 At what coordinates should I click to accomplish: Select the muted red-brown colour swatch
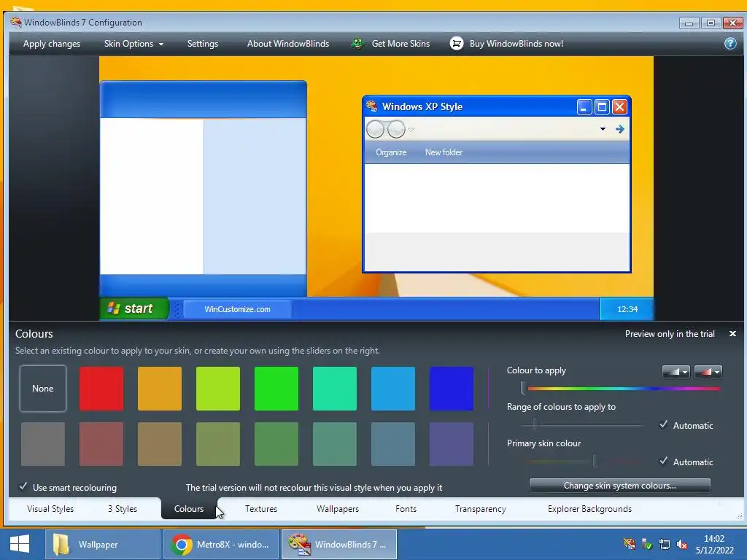tap(101, 444)
